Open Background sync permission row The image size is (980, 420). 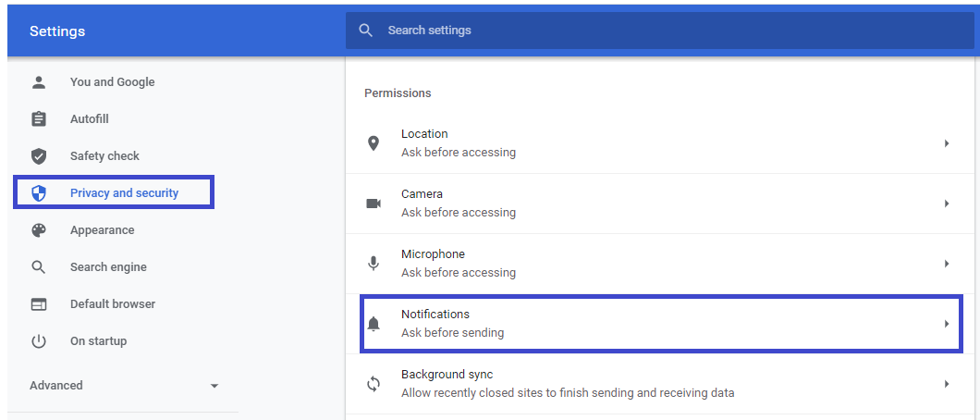(661, 384)
